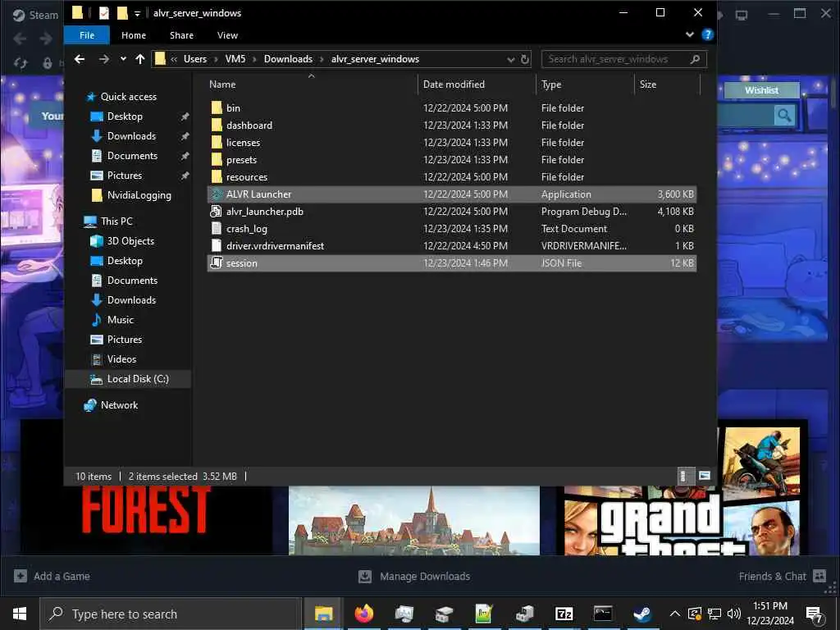
Task: Open the File ribbon tab
Action: [x=87, y=35]
